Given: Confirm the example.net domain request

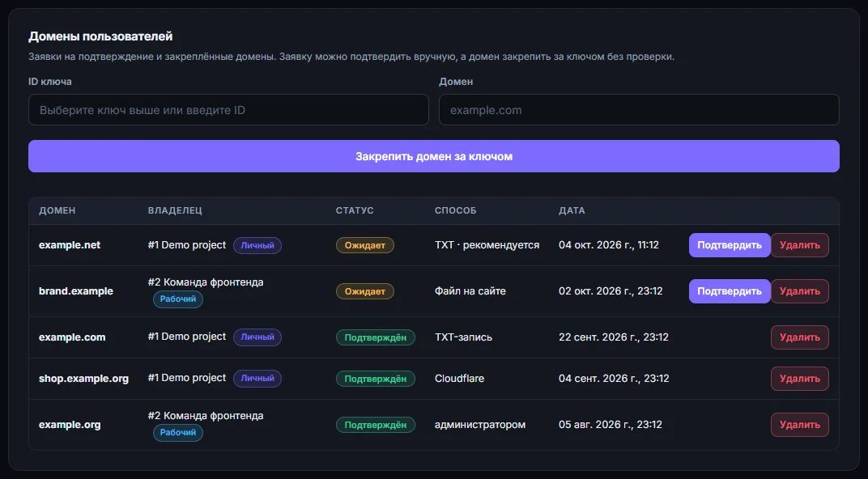Looking at the screenshot, I should pyautogui.click(x=729, y=245).
